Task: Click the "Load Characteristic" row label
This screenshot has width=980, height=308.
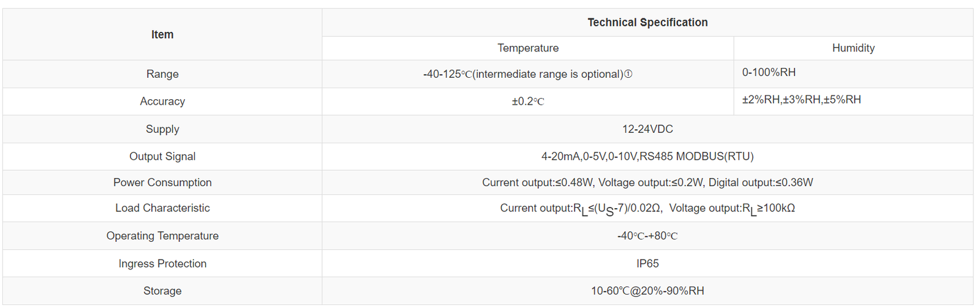Action: pos(162,208)
